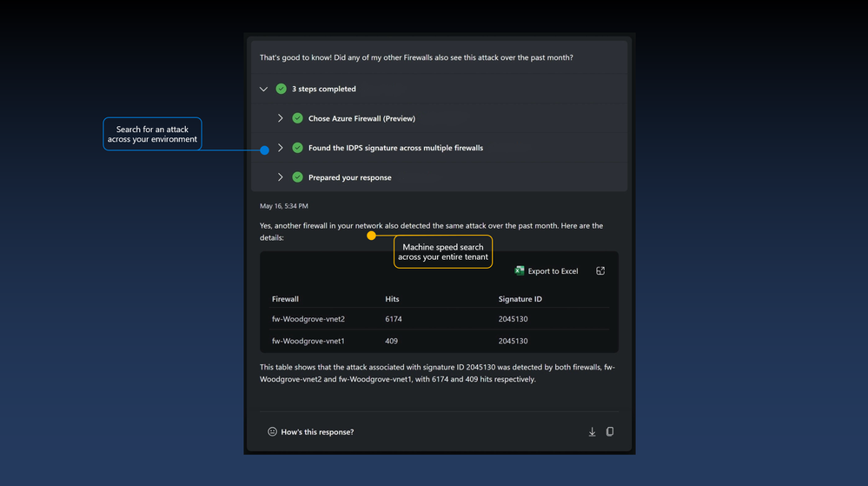Click the 409 hits value

pyautogui.click(x=391, y=341)
